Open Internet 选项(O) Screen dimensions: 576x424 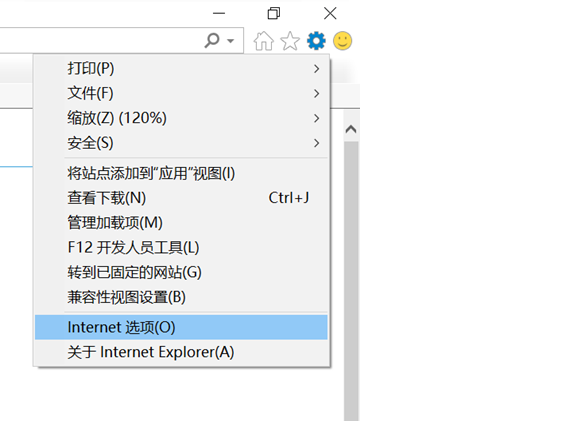pos(181,327)
